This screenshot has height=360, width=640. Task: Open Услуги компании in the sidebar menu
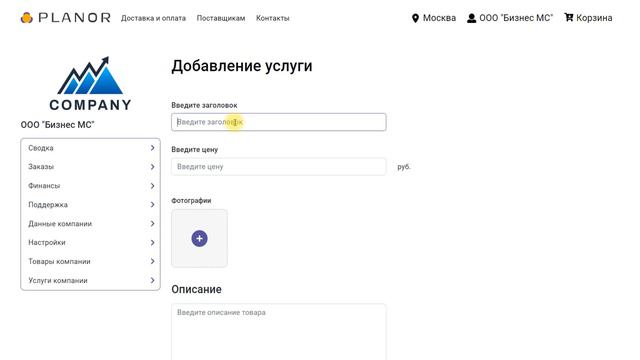point(90,280)
